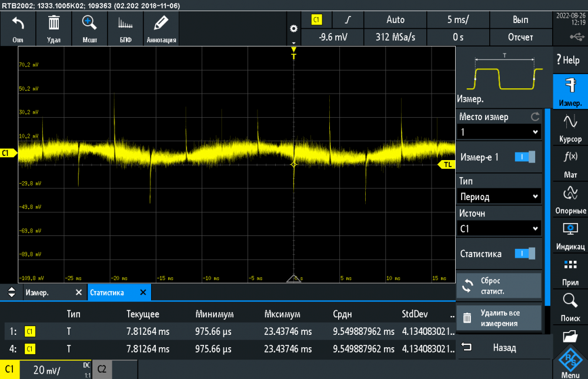This screenshot has width=588, height=379.
Task: Toggle the Статистика statistics switch
Action: tap(524, 254)
